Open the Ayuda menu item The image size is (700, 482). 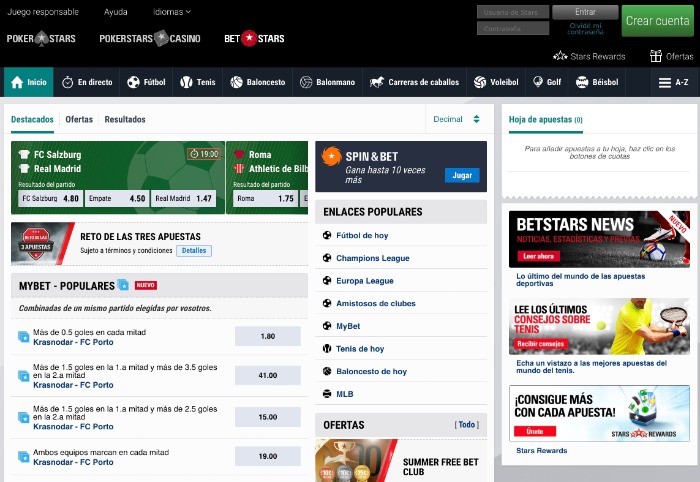point(116,12)
